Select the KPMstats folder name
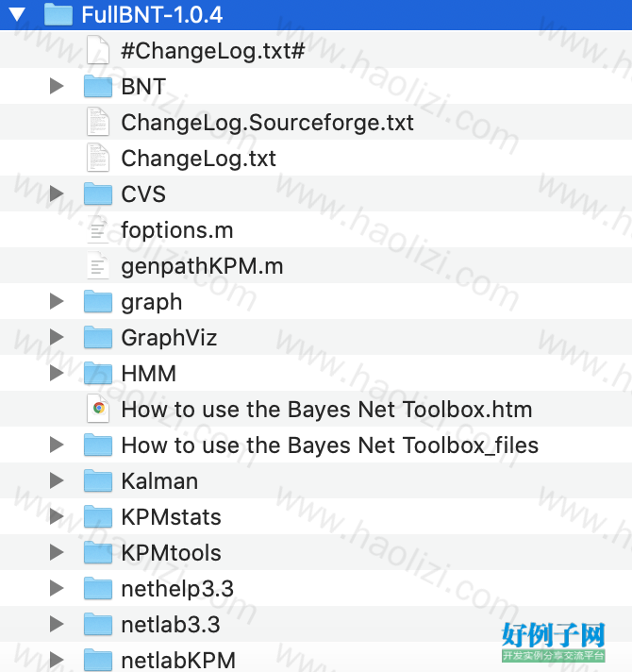Image resolution: width=632 pixels, height=672 pixels. click(x=172, y=517)
